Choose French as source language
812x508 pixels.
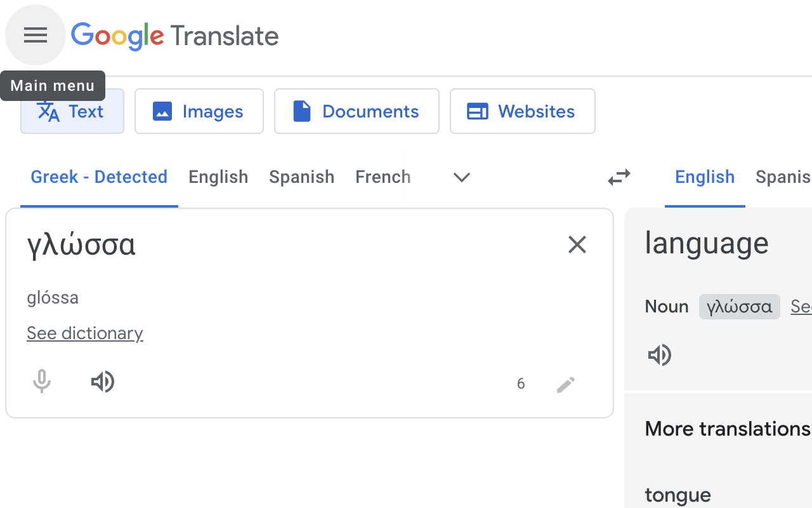(x=383, y=177)
